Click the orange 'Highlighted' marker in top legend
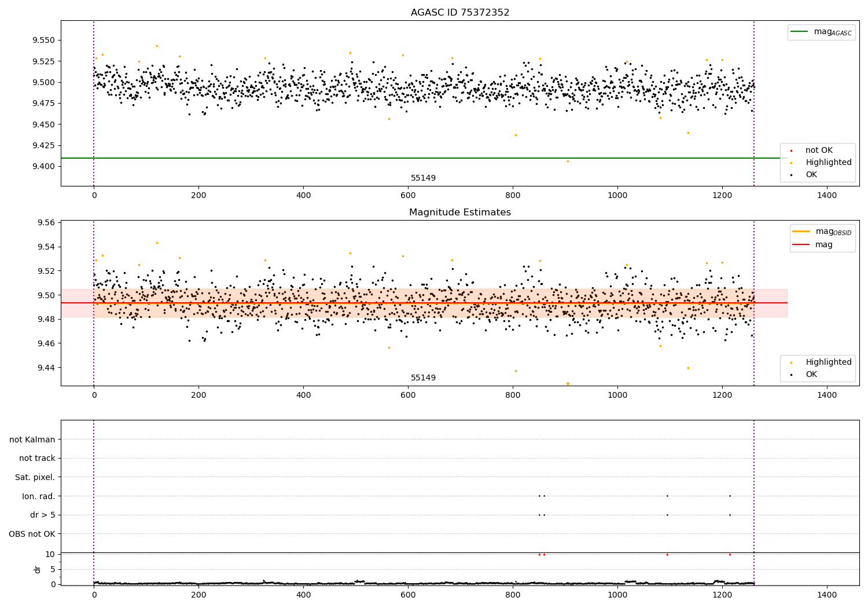Screen dimensions: 868x608 (x=791, y=163)
